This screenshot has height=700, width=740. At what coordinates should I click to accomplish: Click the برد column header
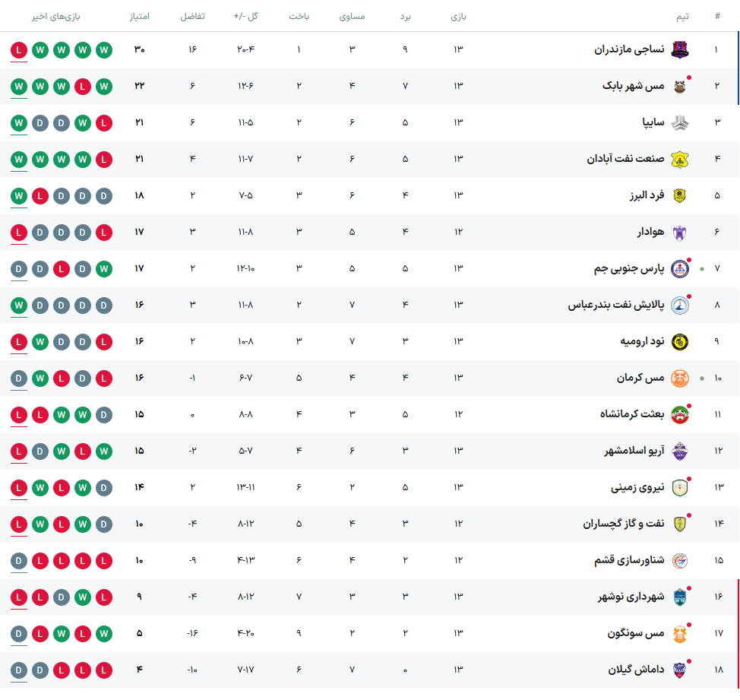[x=405, y=17]
